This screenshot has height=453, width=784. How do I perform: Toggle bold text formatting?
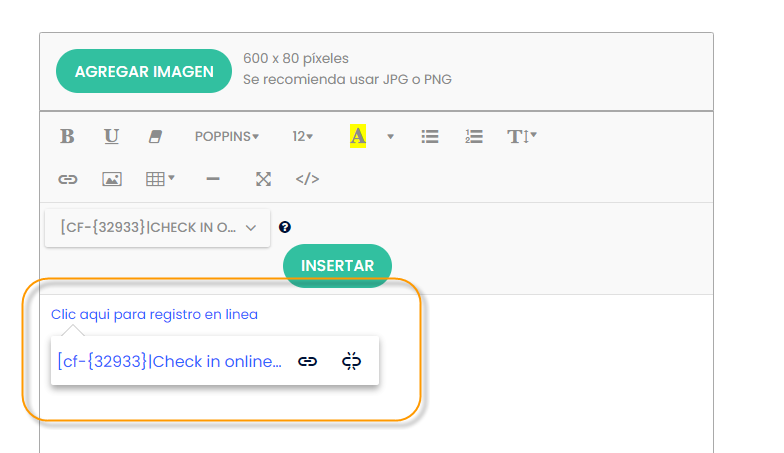point(67,136)
